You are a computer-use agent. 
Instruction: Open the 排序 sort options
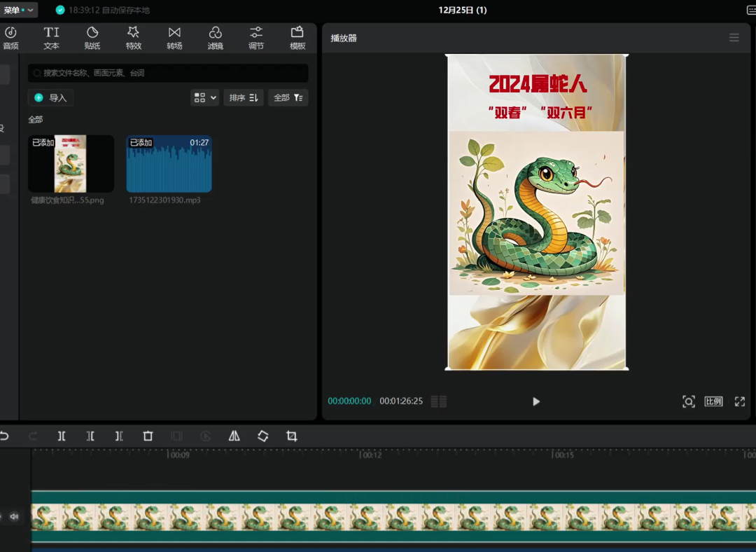(x=244, y=98)
